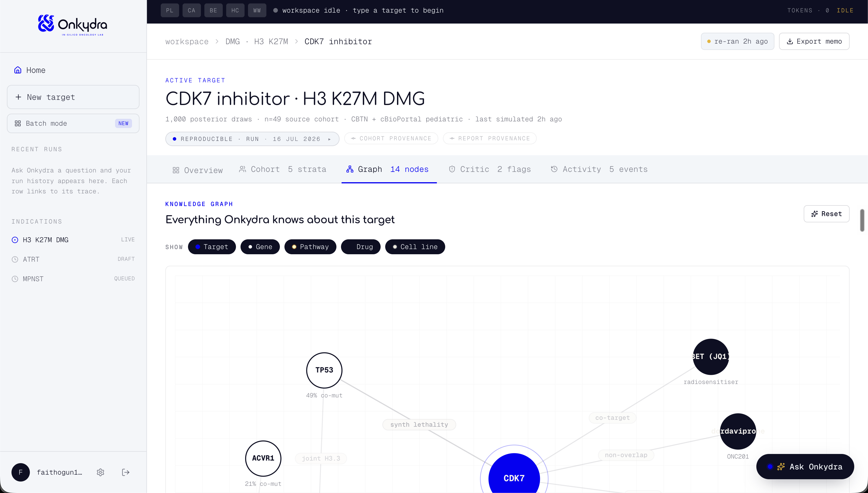This screenshot has height=493, width=868.
Task: Click the NEW badge on Batch mode
Action: (x=123, y=124)
